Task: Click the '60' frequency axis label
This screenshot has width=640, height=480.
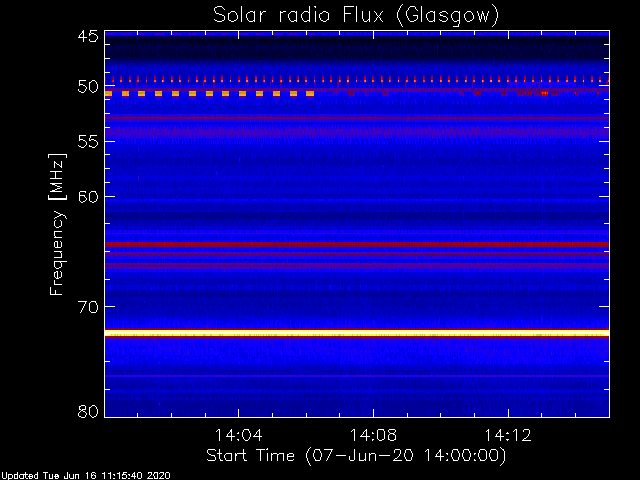Action: 88,197
